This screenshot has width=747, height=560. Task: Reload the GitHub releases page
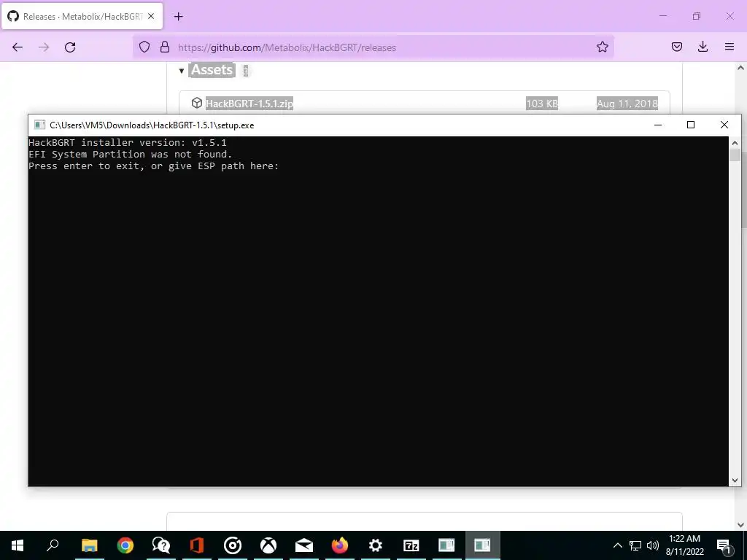(70, 47)
